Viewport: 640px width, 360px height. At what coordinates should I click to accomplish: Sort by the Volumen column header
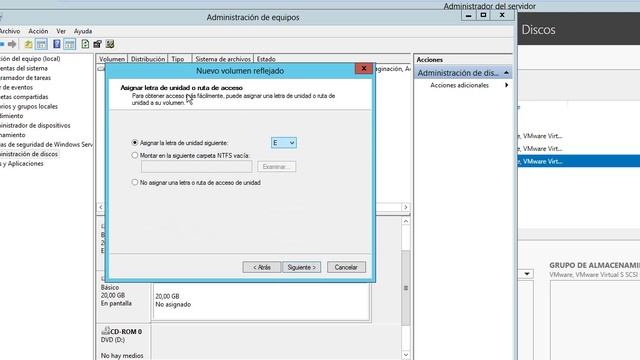point(112,59)
